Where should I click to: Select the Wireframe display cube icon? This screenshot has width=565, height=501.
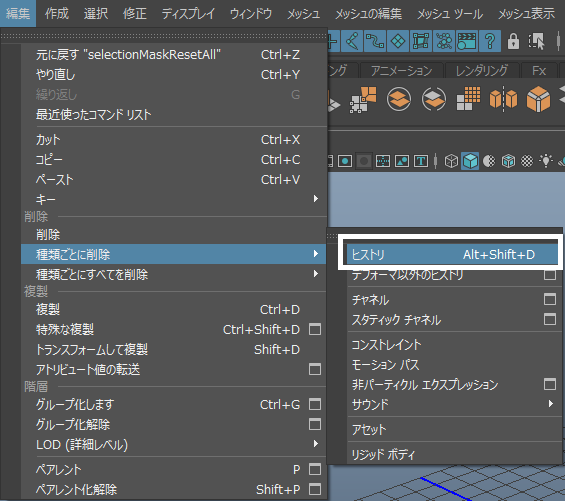click(451, 161)
